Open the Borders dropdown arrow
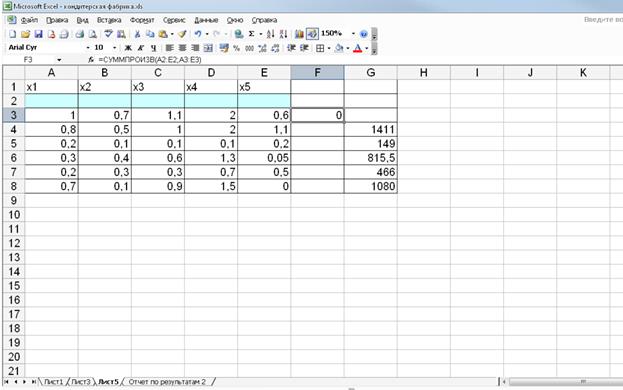Image resolution: width=623 pixels, height=390 pixels. [329, 48]
